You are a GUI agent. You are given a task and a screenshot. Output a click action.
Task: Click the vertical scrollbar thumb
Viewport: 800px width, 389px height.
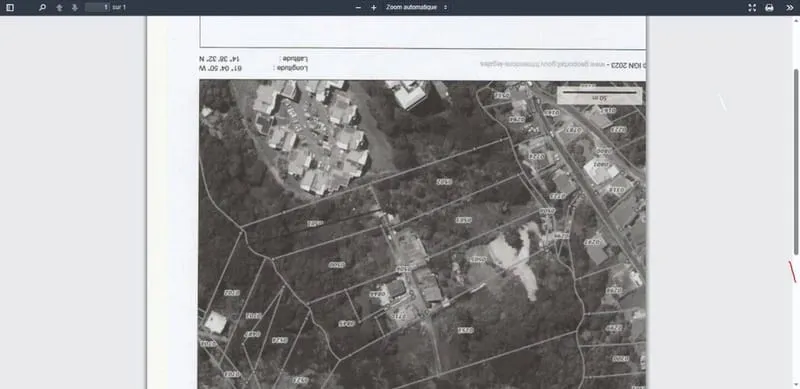796,161
